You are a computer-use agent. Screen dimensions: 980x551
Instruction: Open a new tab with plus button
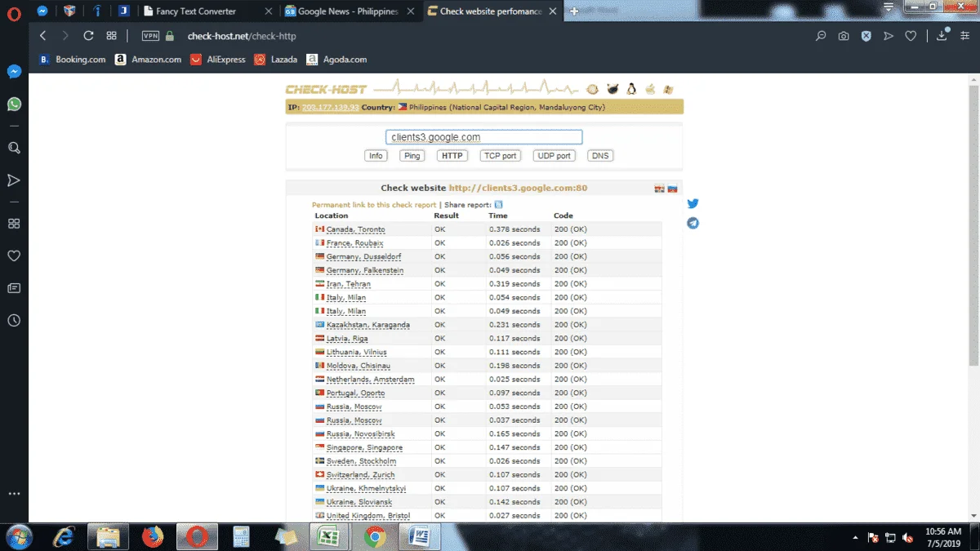(574, 11)
